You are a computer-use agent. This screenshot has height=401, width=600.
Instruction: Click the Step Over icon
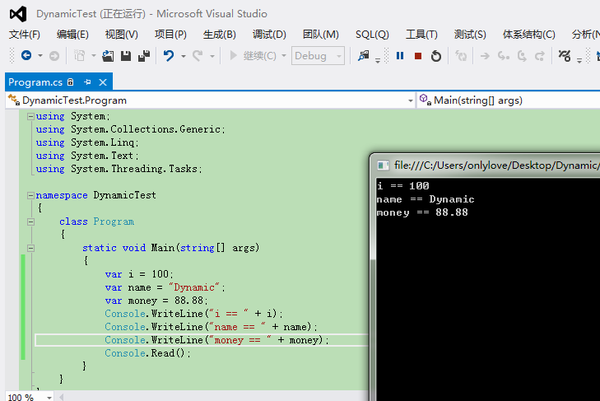point(522,56)
